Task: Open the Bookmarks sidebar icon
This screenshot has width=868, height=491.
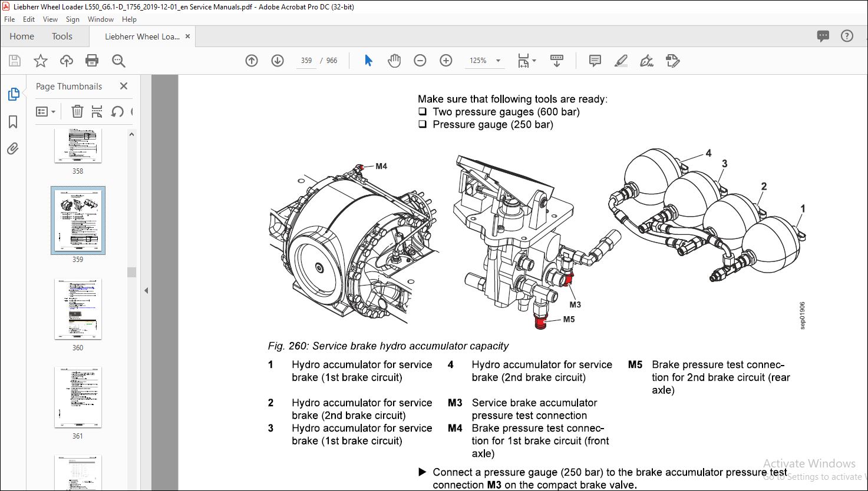Action: click(x=13, y=122)
